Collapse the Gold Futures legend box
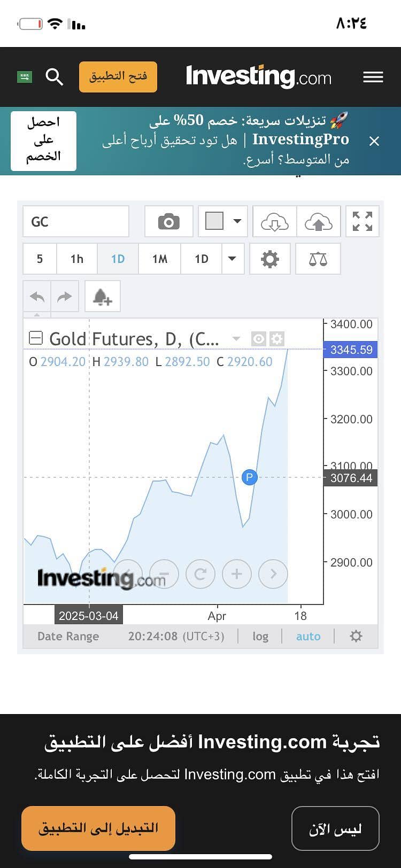The width and height of the screenshot is (401, 868). [x=35, y=338]
